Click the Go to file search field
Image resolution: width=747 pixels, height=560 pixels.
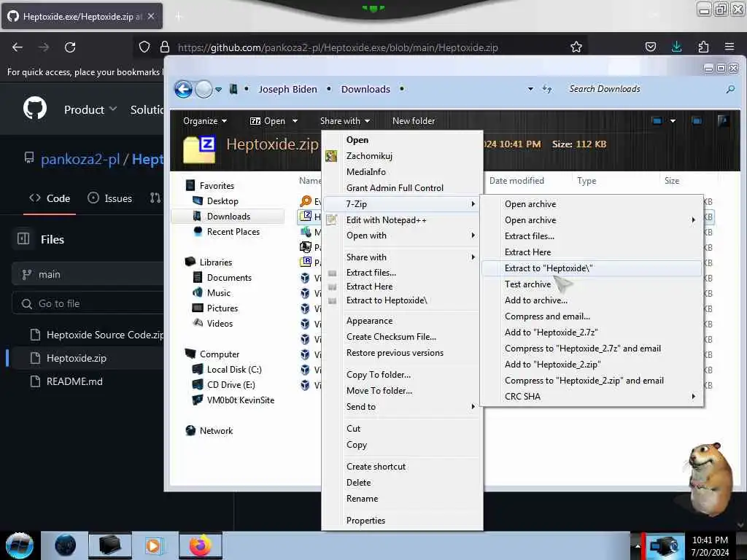[88, 303]
